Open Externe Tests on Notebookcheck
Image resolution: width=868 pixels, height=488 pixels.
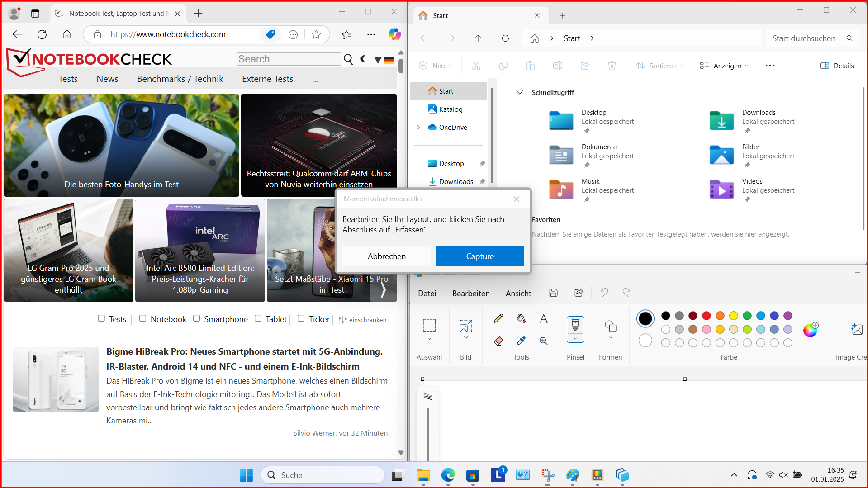(x=267, y=79)
